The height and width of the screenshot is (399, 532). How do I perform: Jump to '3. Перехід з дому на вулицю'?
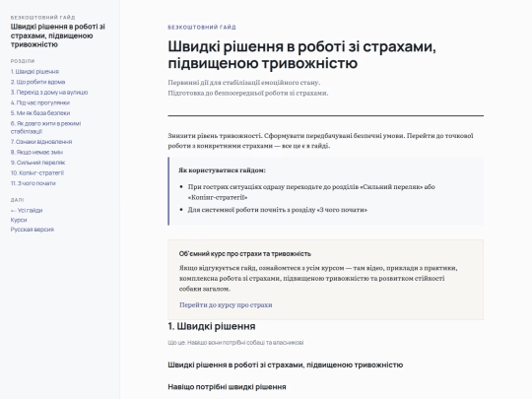point(49,93)
